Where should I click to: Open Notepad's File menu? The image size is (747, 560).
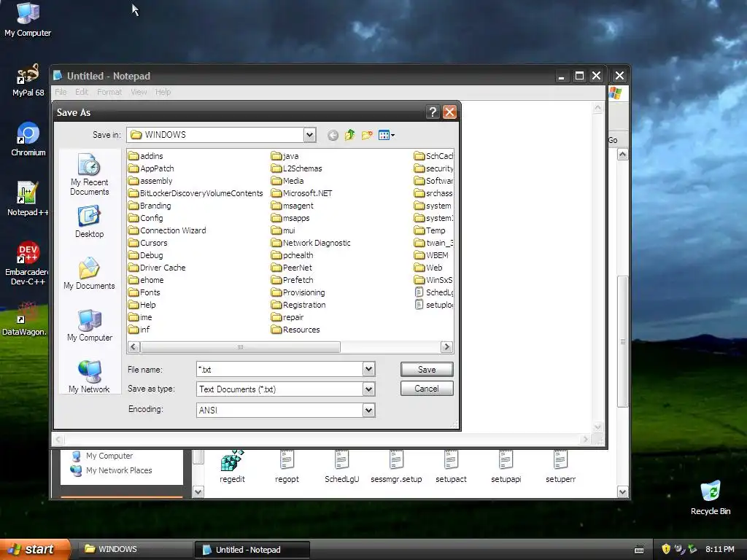[x=61, y=92]
